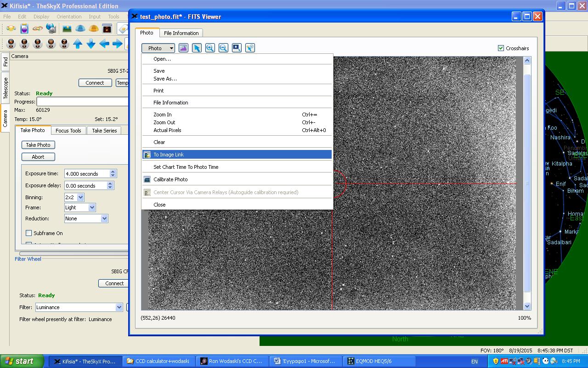The image size is (588, 368).
Task: Click the Z look-at-zenith button
Action: click(x=64, y=44)
